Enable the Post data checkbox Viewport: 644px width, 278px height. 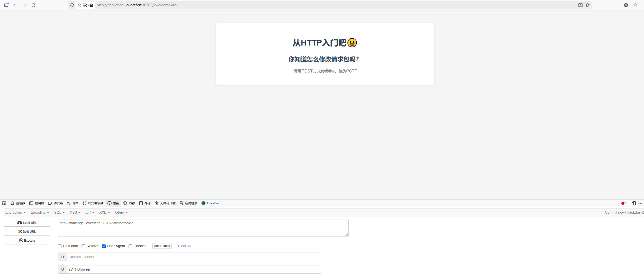[60, 246]
